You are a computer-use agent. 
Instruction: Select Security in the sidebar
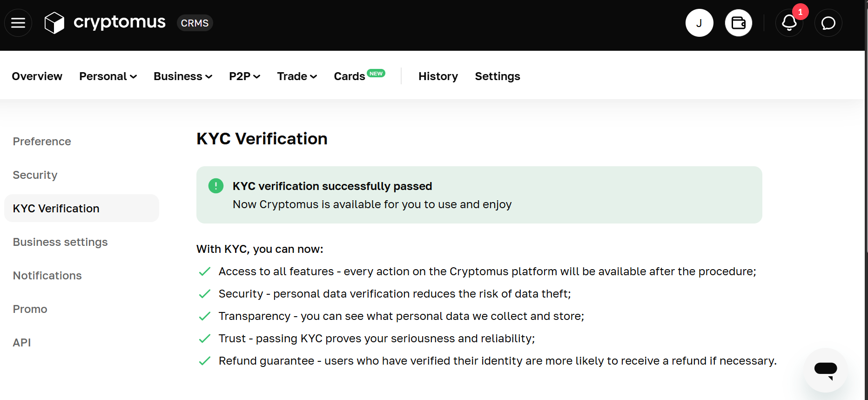(35, 175)
